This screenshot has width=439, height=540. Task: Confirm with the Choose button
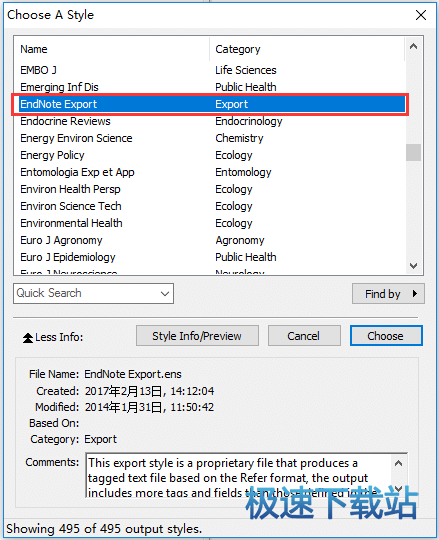pos(386,336)
